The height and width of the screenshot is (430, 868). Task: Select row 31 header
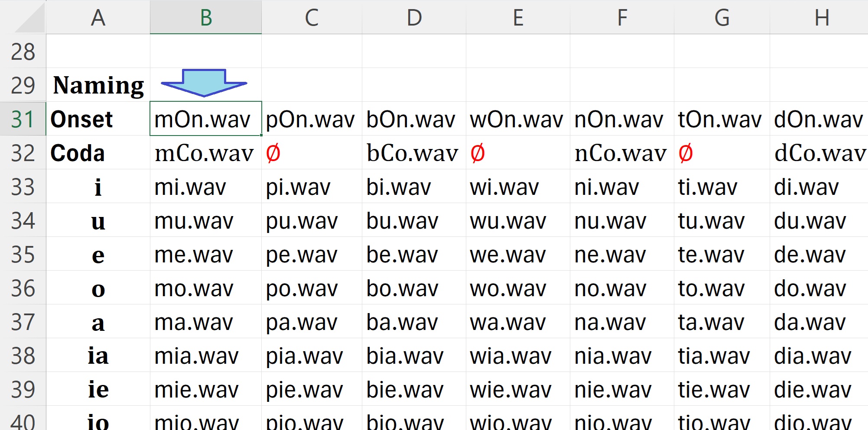24,119
